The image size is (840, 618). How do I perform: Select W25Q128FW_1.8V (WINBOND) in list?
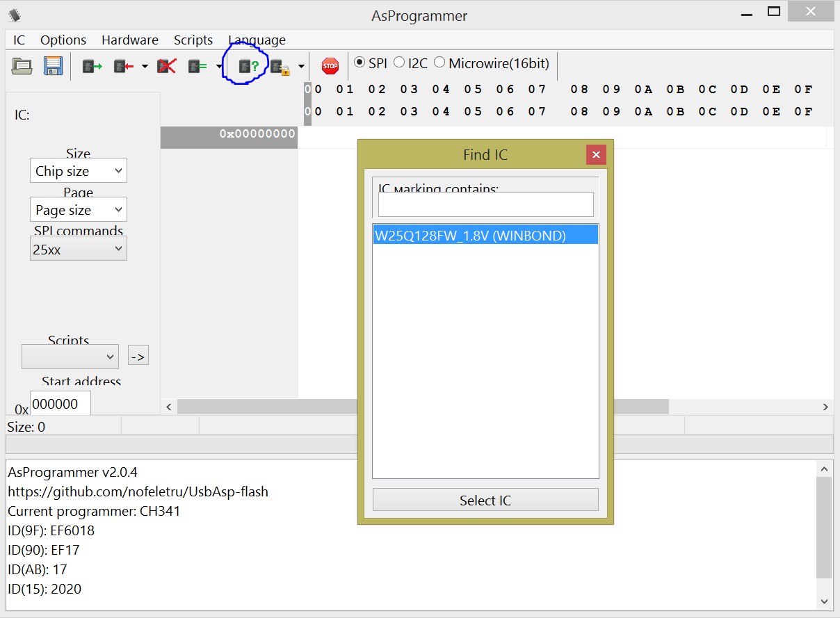point(485,235)
